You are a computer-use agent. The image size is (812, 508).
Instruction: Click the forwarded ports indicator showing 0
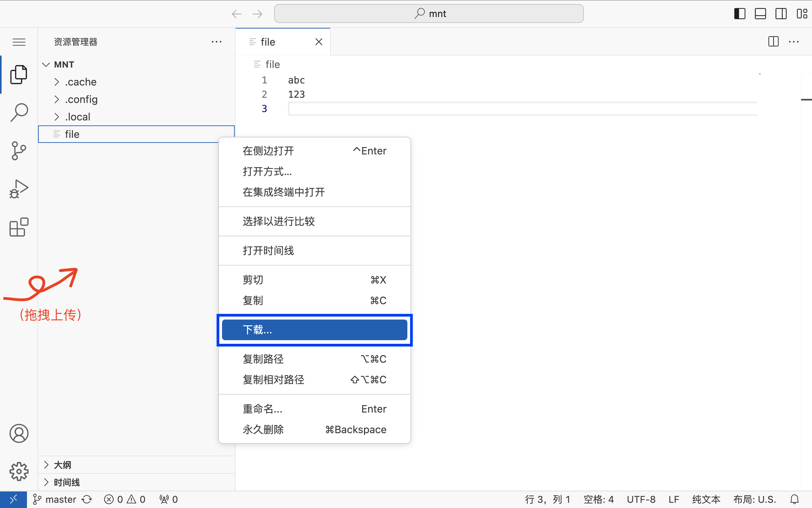click(169, 500)
